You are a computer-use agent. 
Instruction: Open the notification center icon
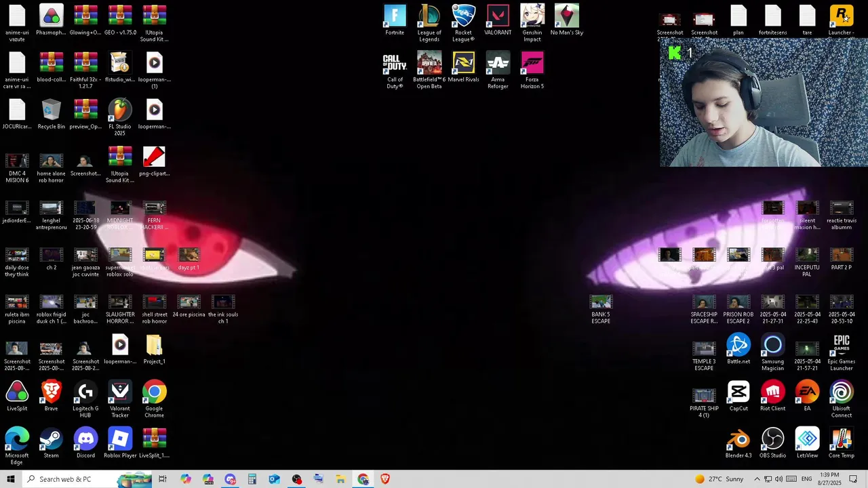tap(854, 479)
